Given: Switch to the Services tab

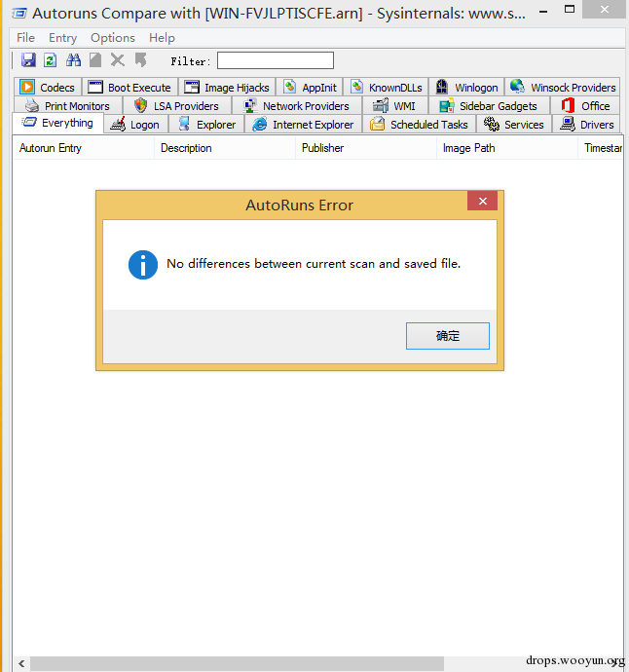Looking at the screenshot, I should [x=514, y=125].
